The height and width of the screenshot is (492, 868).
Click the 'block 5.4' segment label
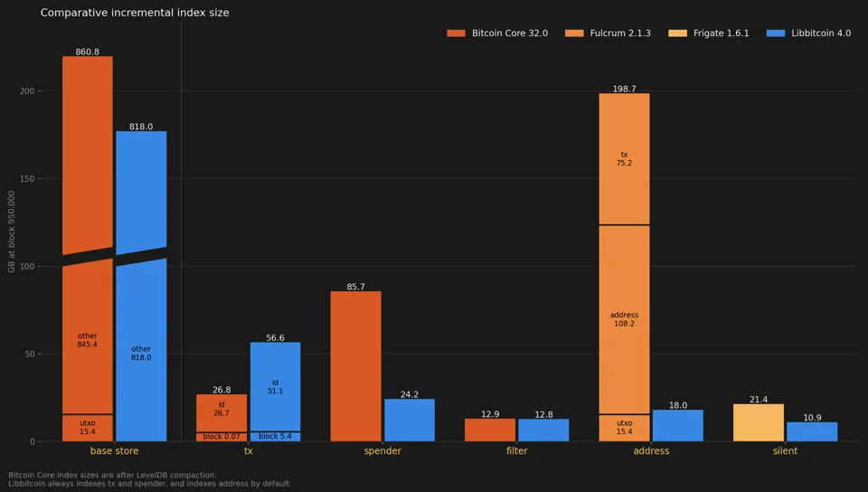pyautogui.click(x=275, y=436)
